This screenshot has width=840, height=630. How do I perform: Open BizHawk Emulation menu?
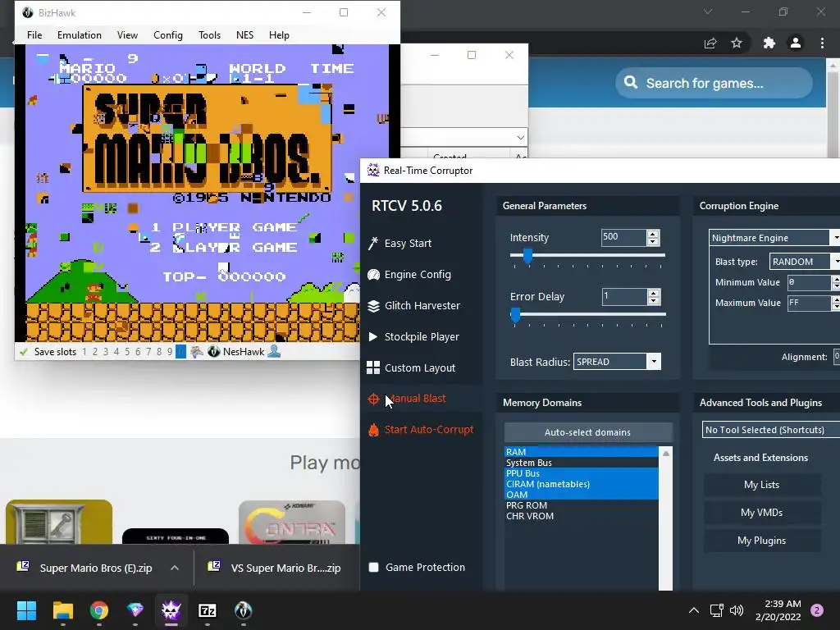80,34
